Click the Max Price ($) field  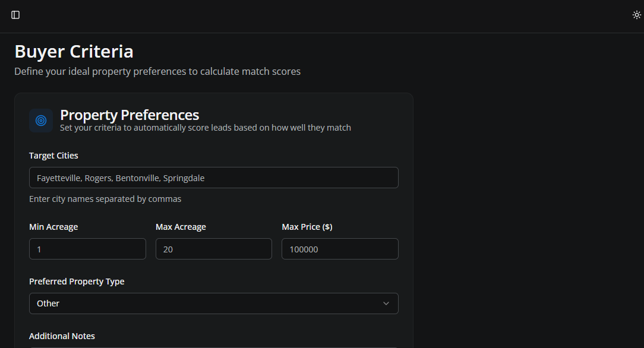click(340, 249)
